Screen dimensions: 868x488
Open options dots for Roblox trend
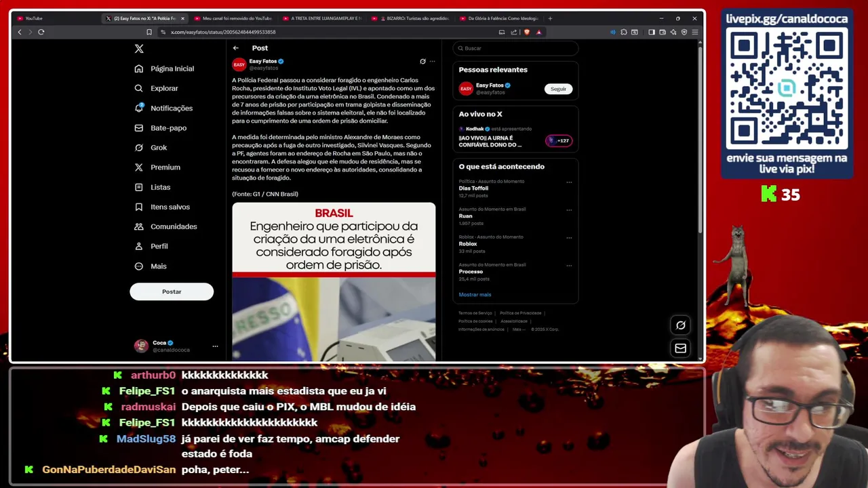coord(569,237)
